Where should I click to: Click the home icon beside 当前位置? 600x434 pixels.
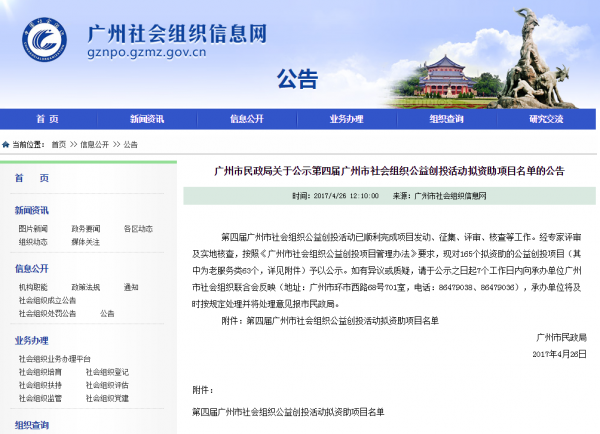pyautogui.click(x=6, y=145)
